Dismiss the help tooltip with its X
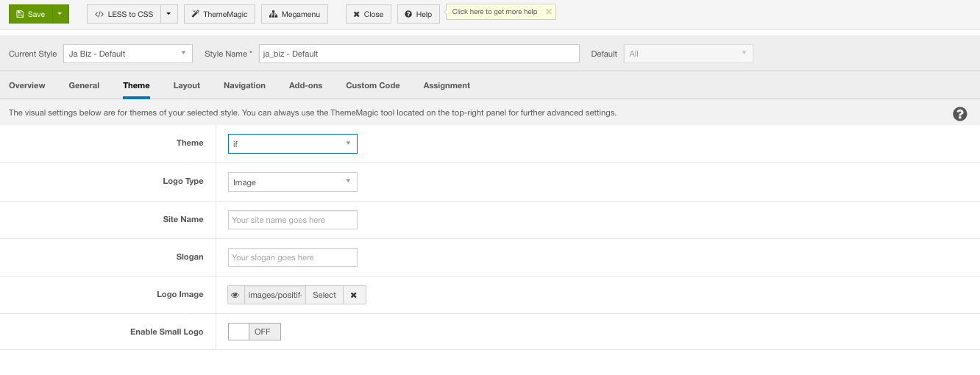 point(548,12)
